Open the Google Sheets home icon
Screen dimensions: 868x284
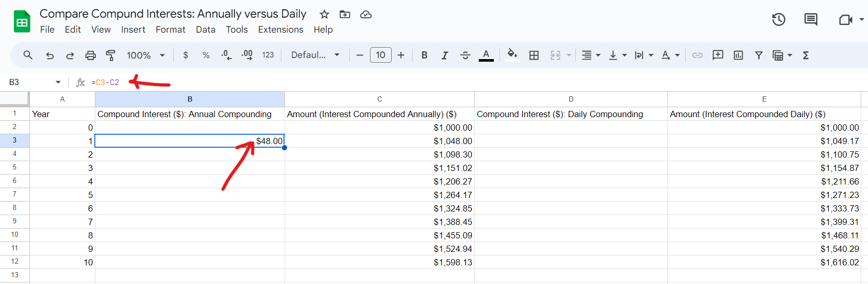[x=22, y=22]
